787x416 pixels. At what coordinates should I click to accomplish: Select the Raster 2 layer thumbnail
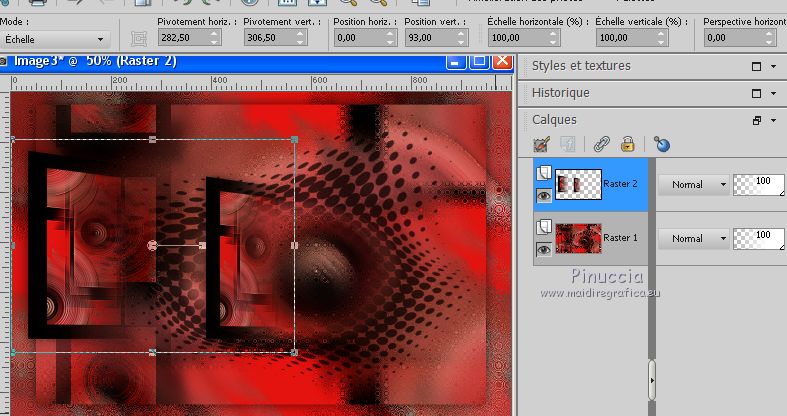click(x=578, y=185)
